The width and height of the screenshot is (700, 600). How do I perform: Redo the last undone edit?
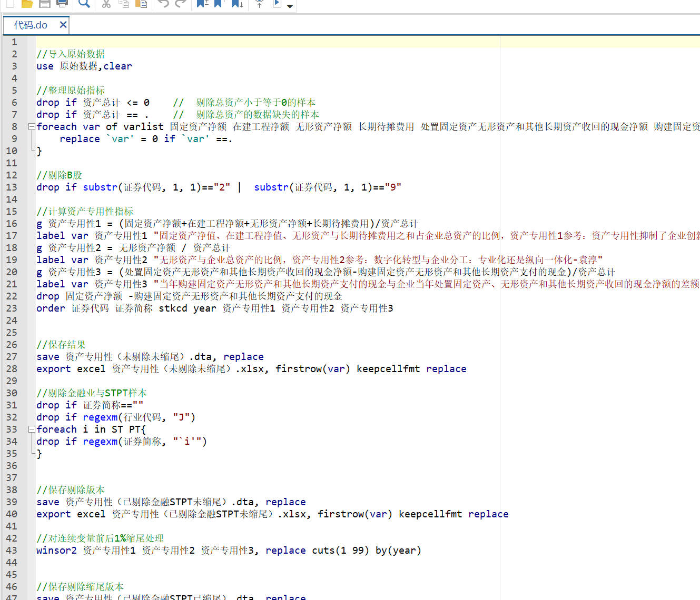[x=180, y=4]
